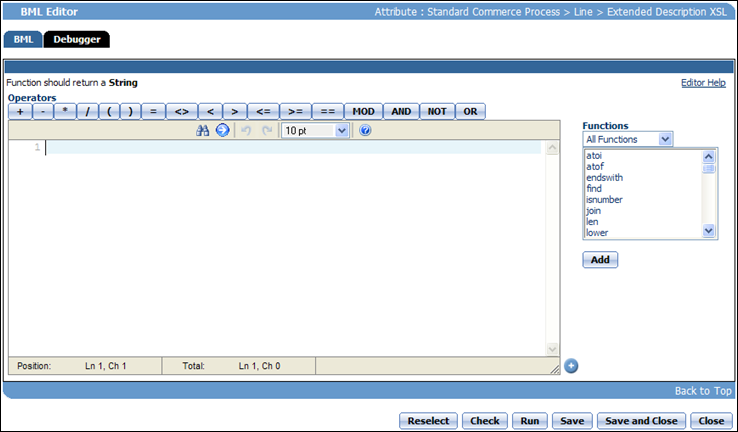Viewport: 738px width, 432px height.
Task: Click the functions list scroll-up arrow
Action: pyautogui.click(x=708, y=156)
